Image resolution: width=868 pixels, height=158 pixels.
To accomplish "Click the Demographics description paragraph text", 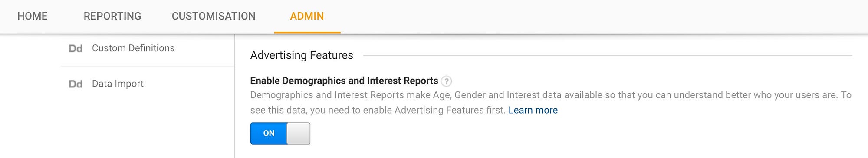I will (x=551, y=102).
